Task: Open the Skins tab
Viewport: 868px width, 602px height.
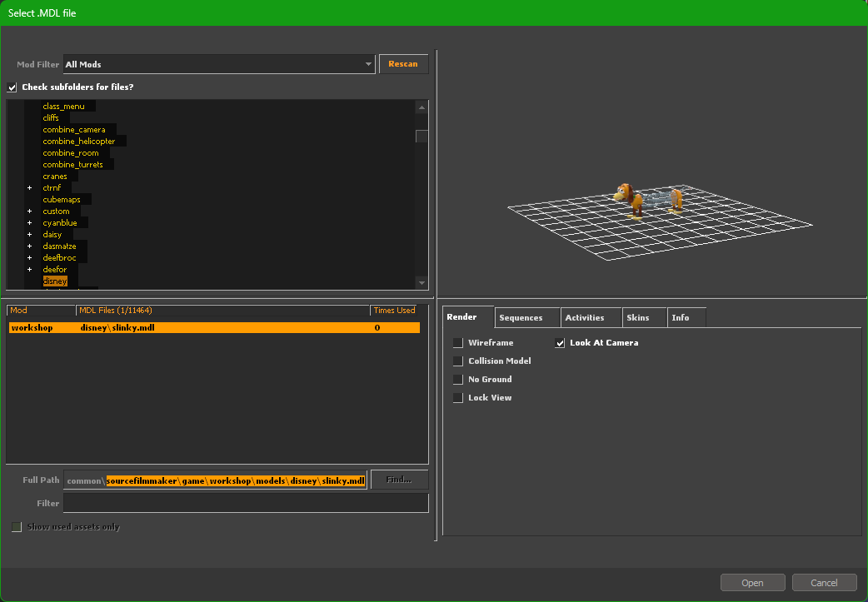Action: (x=645, y=317)
